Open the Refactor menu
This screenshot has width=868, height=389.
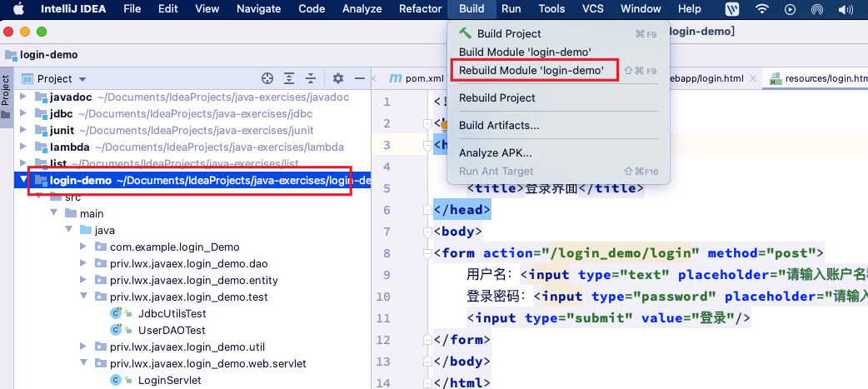[420, 9]
